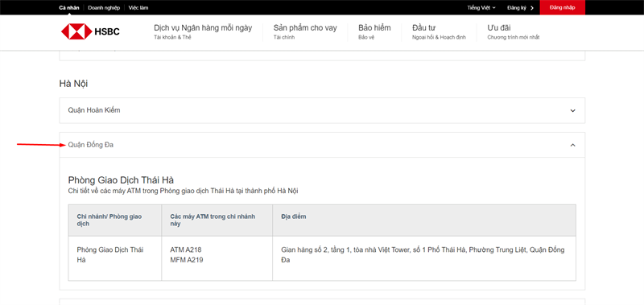Image resolution: width=644 pixels, height=305 pixels.
Task: Click the red Đăng nhập button
Action: pyautogui.click(x=562, y=7)
